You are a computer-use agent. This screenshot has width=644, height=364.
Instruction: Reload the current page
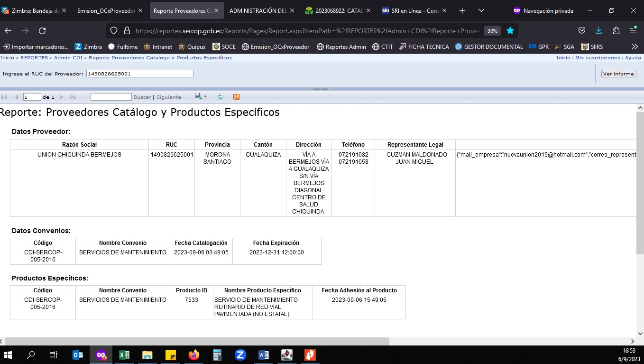point(42,30)
